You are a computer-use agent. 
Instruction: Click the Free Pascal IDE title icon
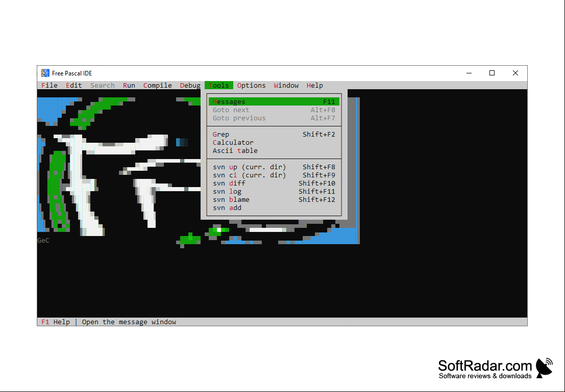point(45,73)
